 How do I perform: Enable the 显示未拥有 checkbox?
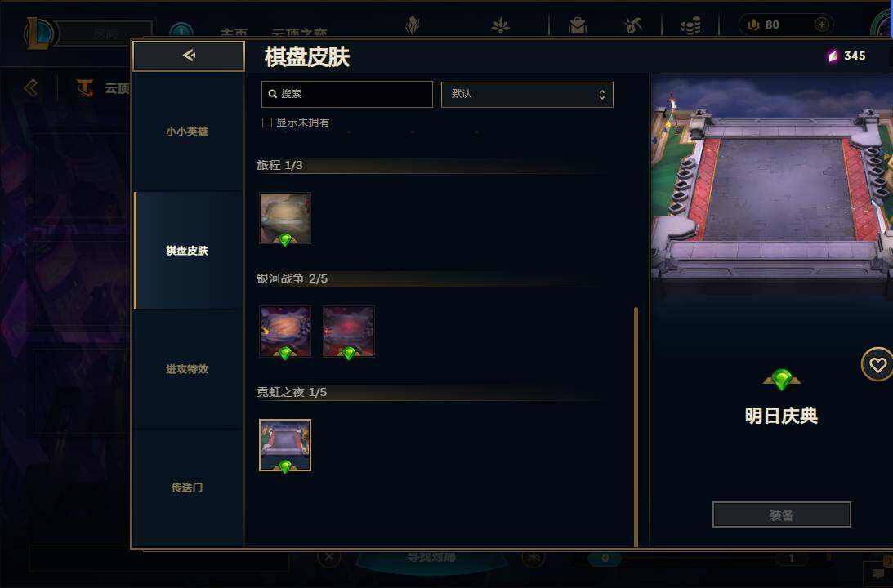(266, 122)
